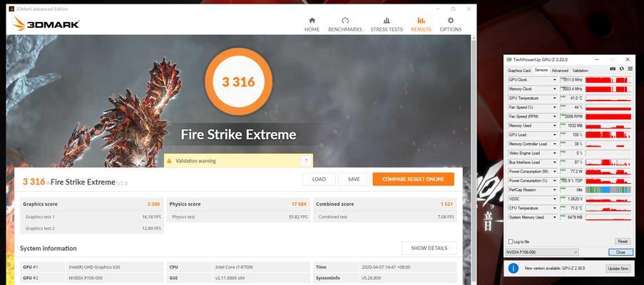This screenshot has width=644, height=285.
Task: Click COMPARE RESULT ONLINE
Action: point(413,180)
